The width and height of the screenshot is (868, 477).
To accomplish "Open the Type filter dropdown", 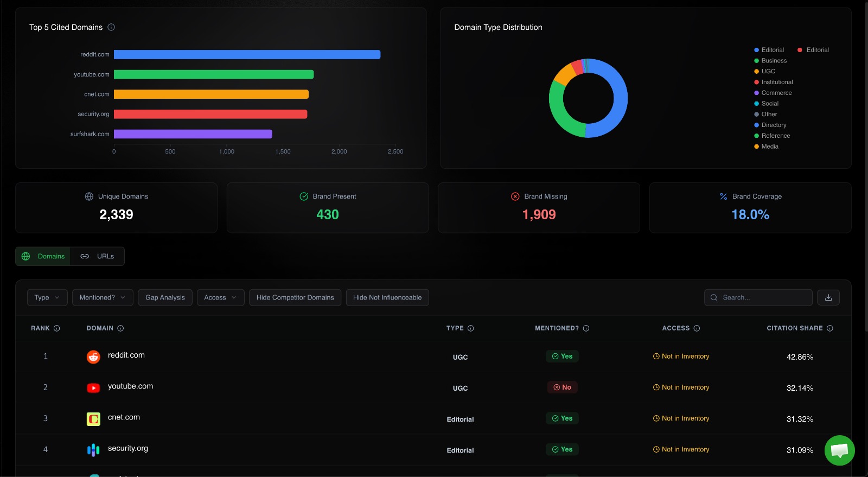I will point(47,297).
